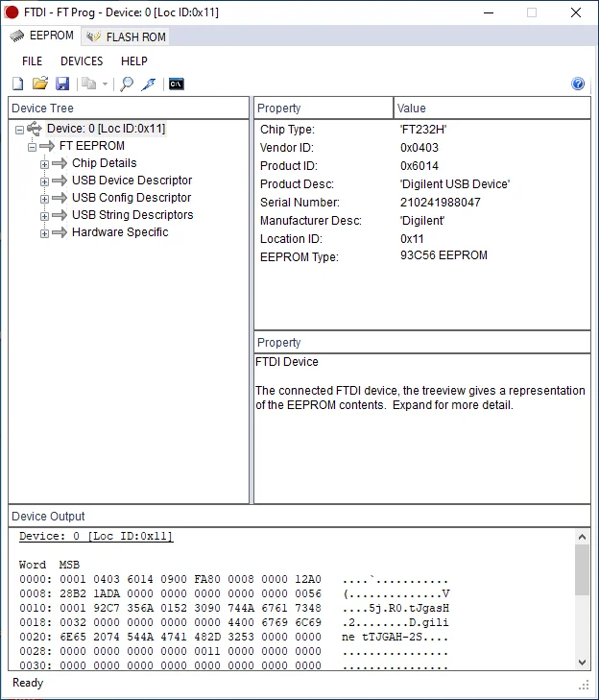Click the Device Output scroll down arrow
599x700 pixels.
[582, 662]
